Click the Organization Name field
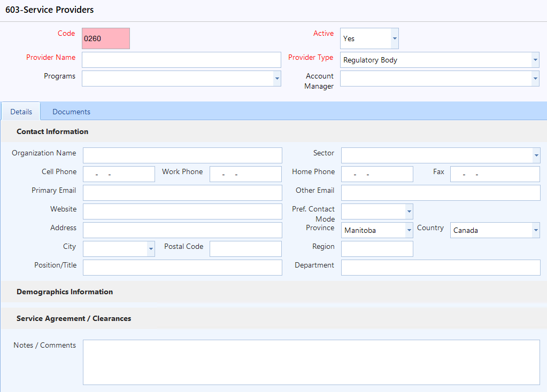 (182, 155)
